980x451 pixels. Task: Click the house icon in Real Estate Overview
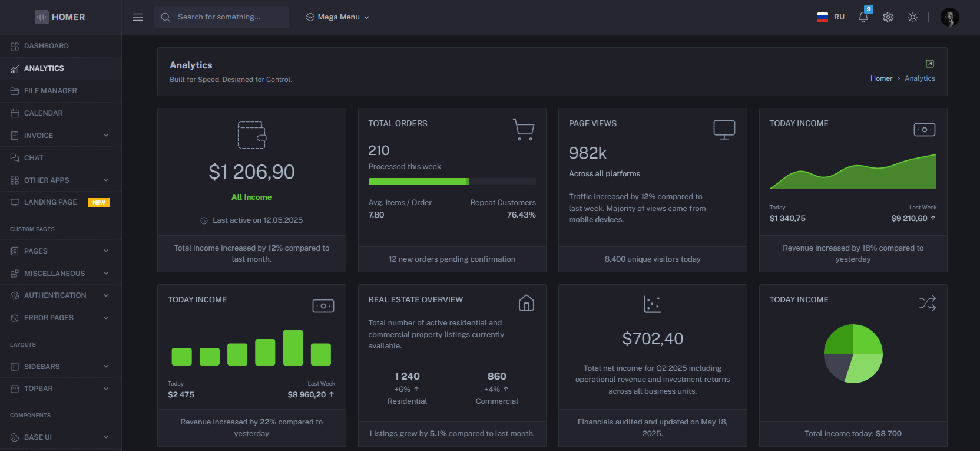(x=526, y=303)
